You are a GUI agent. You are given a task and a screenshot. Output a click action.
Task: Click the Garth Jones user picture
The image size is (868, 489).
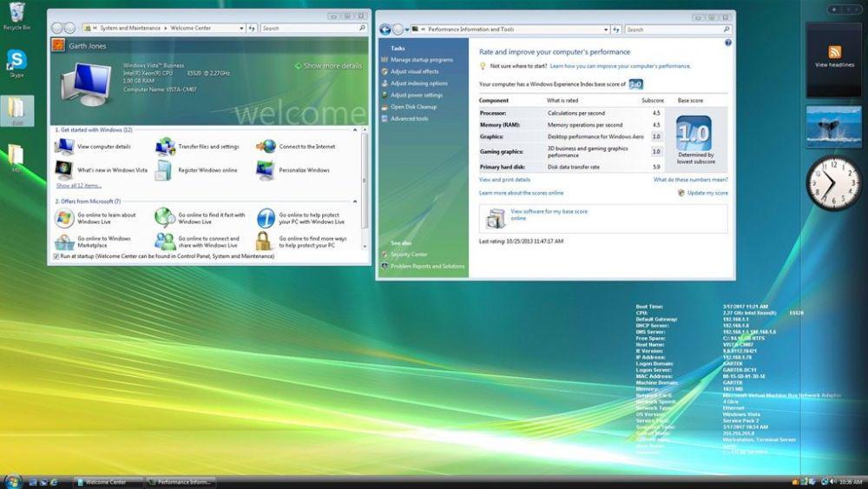click(x=58, y=45)
